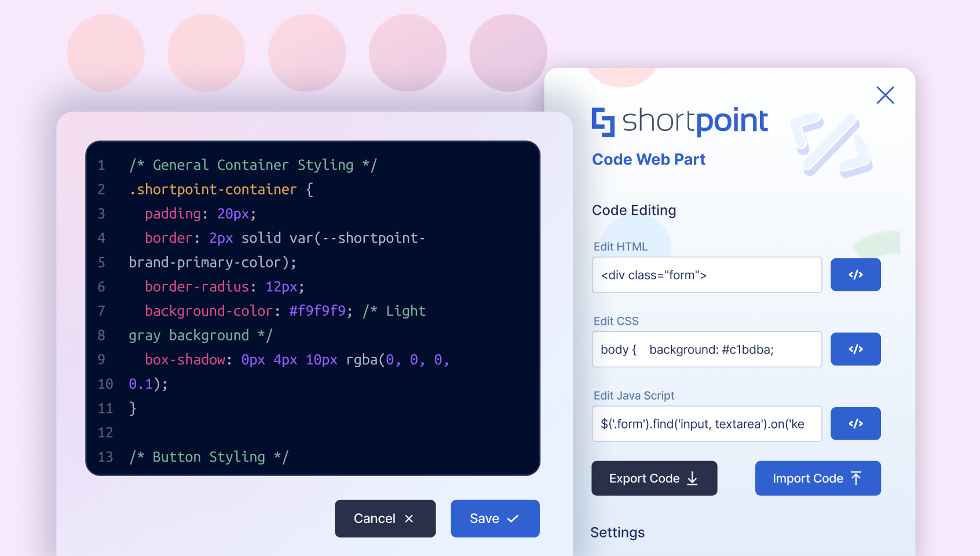Click the 'gray background */' code line
Screen dimensions: 980x556
(x=200, y=335)
